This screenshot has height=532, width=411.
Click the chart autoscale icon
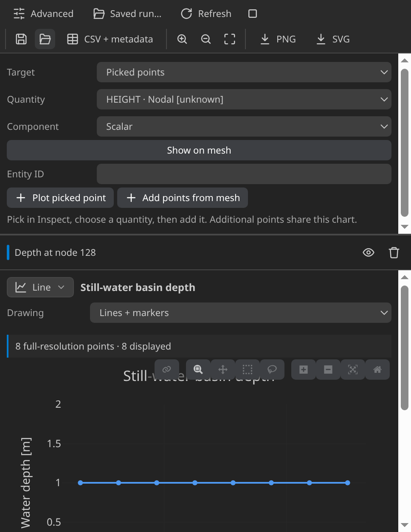[x=353, y=369]
